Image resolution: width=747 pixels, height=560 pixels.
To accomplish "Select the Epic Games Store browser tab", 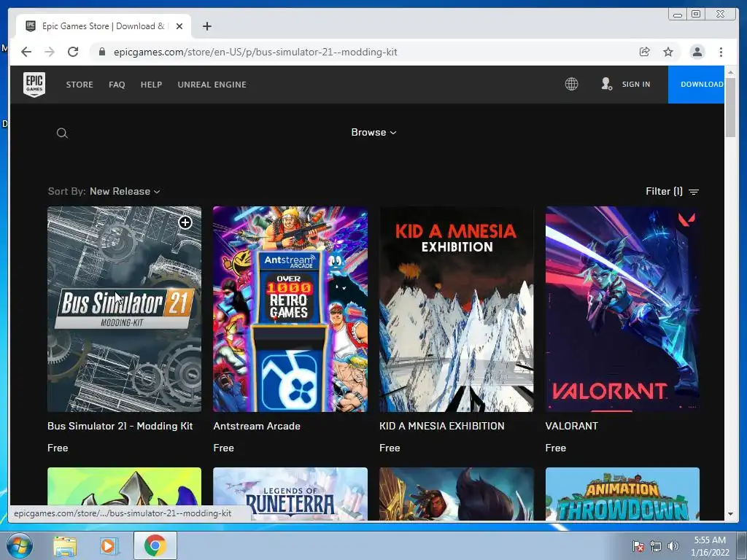I will (104, 26).
